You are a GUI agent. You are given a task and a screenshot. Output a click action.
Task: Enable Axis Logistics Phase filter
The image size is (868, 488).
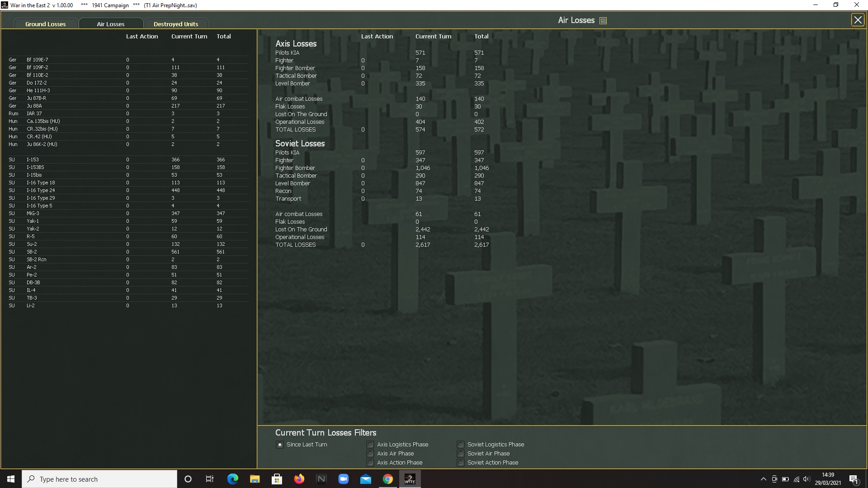(370, 445)
